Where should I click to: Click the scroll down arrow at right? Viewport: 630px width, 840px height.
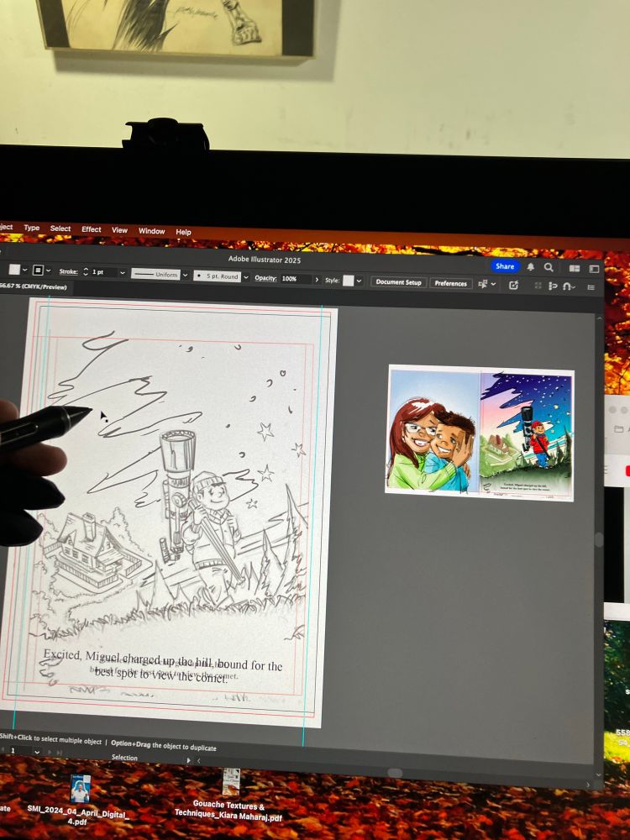point(599,775)
